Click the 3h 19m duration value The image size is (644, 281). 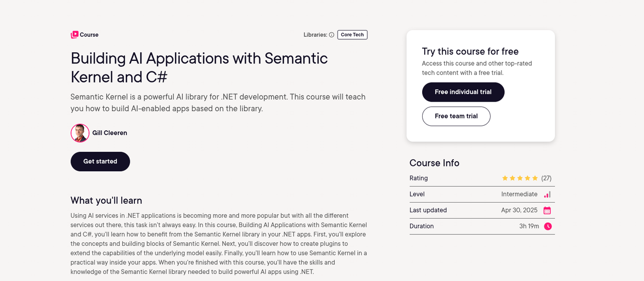[x=529, y=226]
